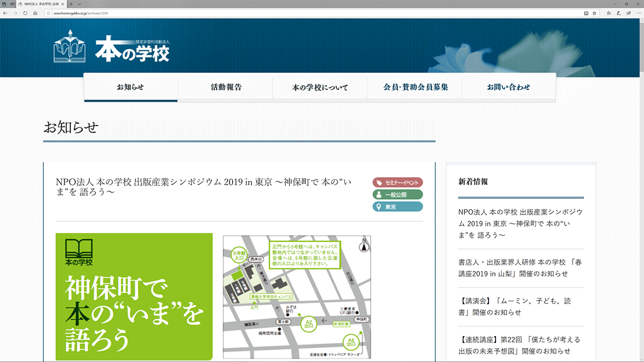The height and width of the screenshot is (362, 644).
Task: Click the お知らせ page heading
Action: point(71,127)
